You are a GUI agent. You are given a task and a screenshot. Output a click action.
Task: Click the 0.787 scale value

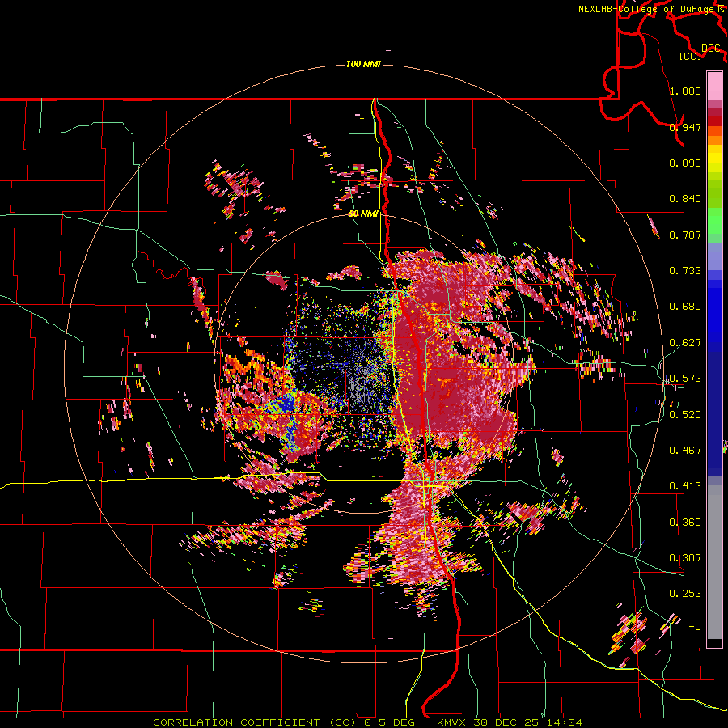(x=685, y=235)
